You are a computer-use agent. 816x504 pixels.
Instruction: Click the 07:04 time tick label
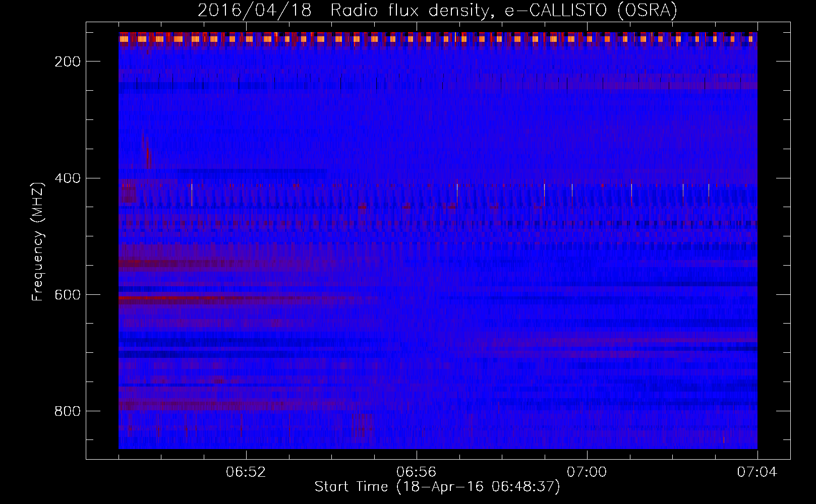click(x=757, y=472)
